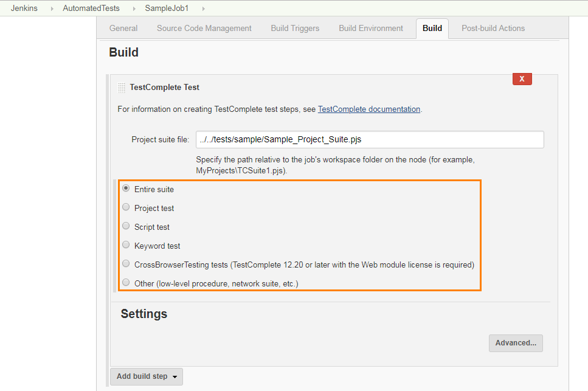Screen dimensions: 588x391
Task: Open the AutomatedTests breadcrumb
Action: coord(91,9)
